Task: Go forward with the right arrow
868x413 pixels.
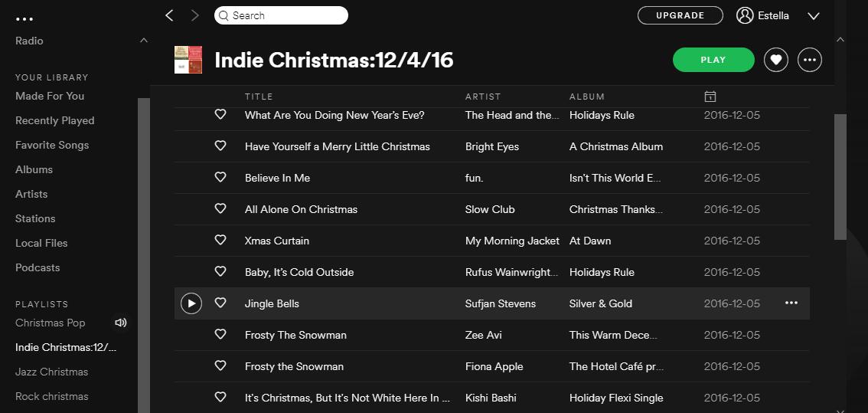Action: coord(194,15)
